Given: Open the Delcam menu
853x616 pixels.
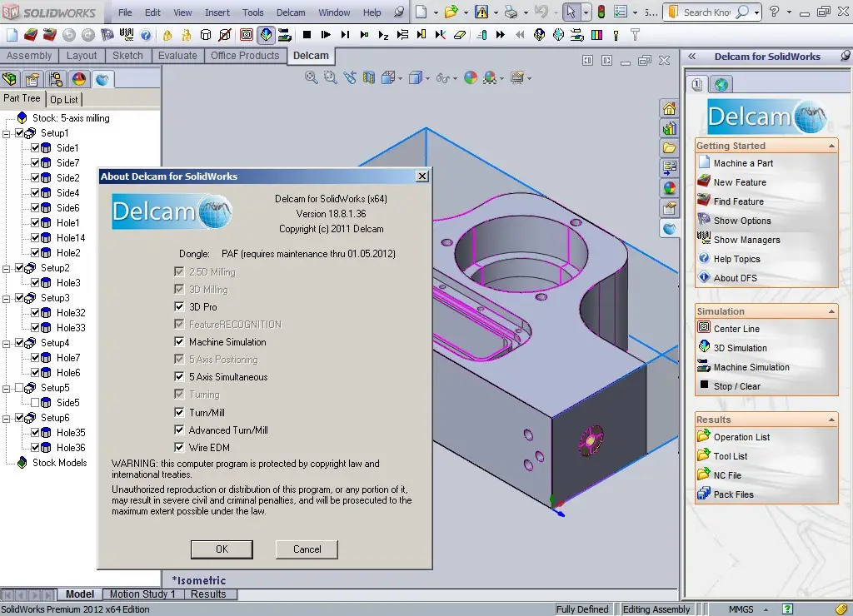Looking at the screenshot, I should pos(291,12).
